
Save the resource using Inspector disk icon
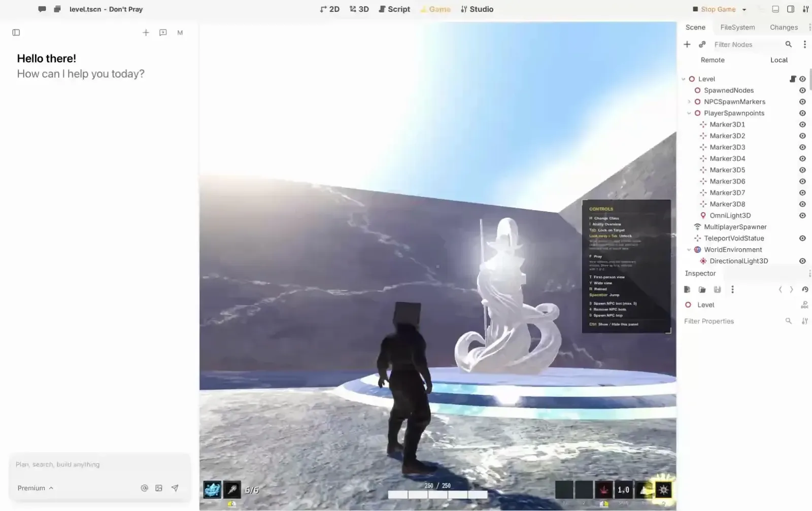pos(717,289)
